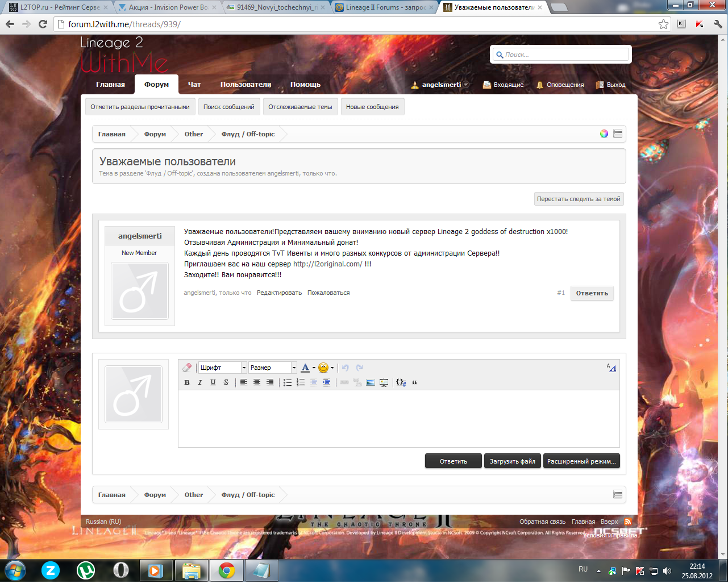Click in the Поиск search field
The width and height of the screenshot is (728, 584).
click(x=561, y=55)
